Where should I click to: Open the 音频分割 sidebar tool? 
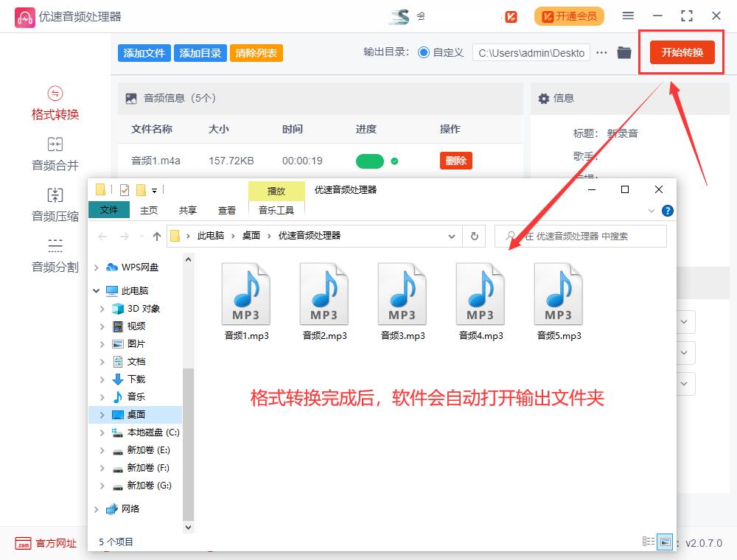(55, 256)
